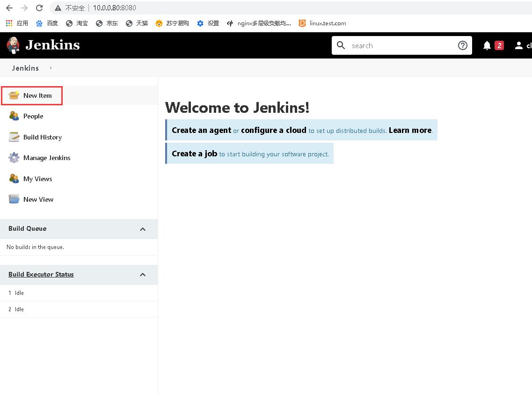
Task: Click executor row '1 Idle'
Action: (79, 293)
